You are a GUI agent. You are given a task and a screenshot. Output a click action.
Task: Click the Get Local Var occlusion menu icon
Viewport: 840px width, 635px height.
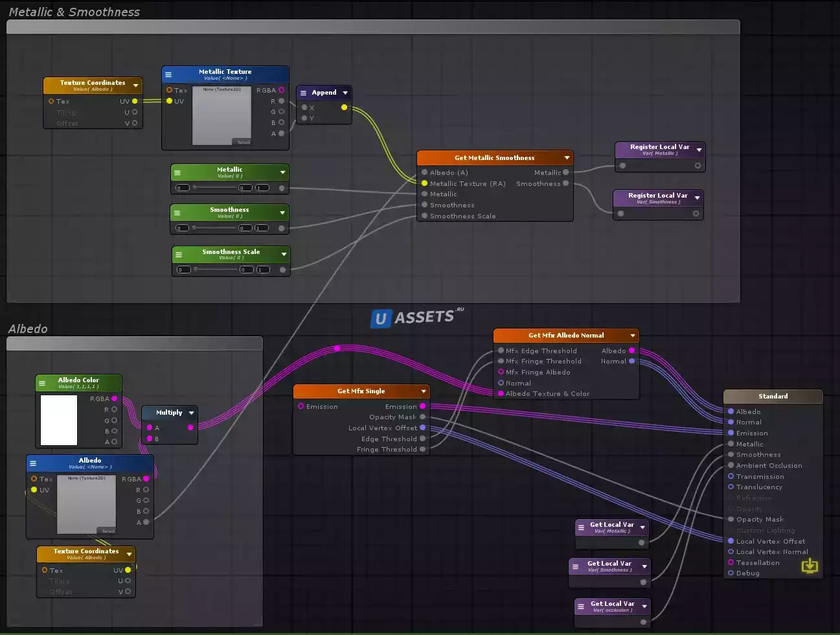click(581, 606)
